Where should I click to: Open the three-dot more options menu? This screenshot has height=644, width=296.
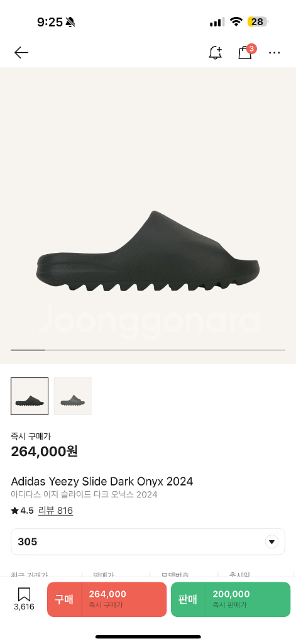274,53
